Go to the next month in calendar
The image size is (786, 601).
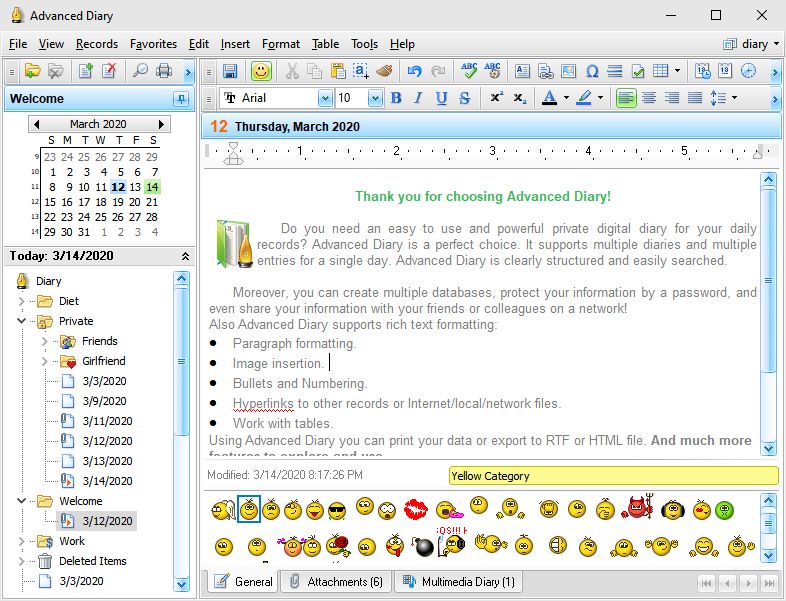click(x=161, y=124)
